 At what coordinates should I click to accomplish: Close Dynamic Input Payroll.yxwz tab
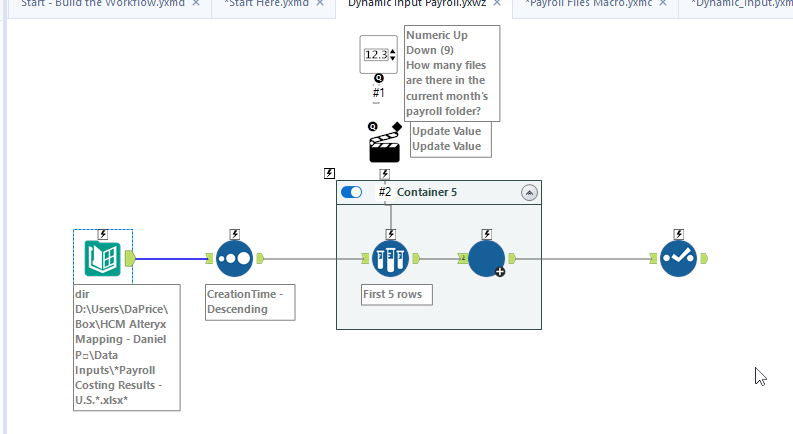tap(497, 3)
